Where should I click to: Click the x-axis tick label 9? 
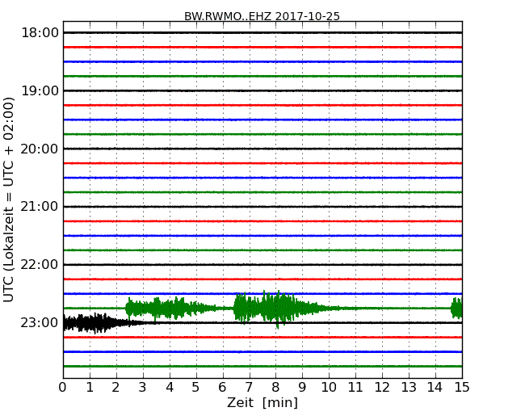(303, 387)
